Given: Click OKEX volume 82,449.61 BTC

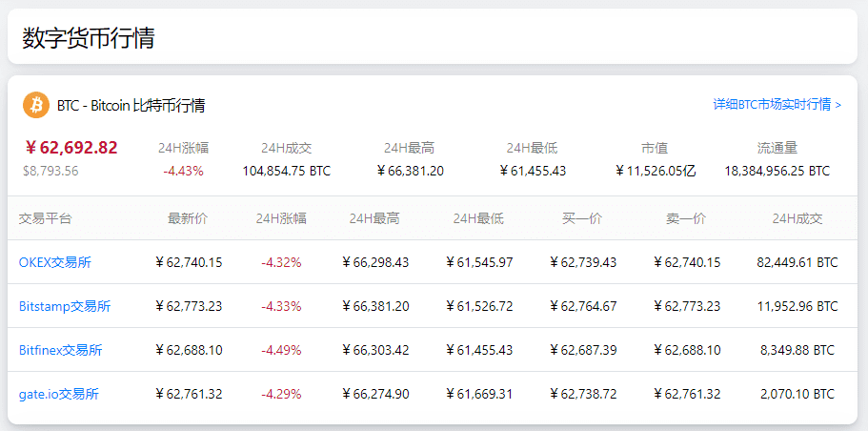Looking at the screenshot, I should tap(797, 262).
